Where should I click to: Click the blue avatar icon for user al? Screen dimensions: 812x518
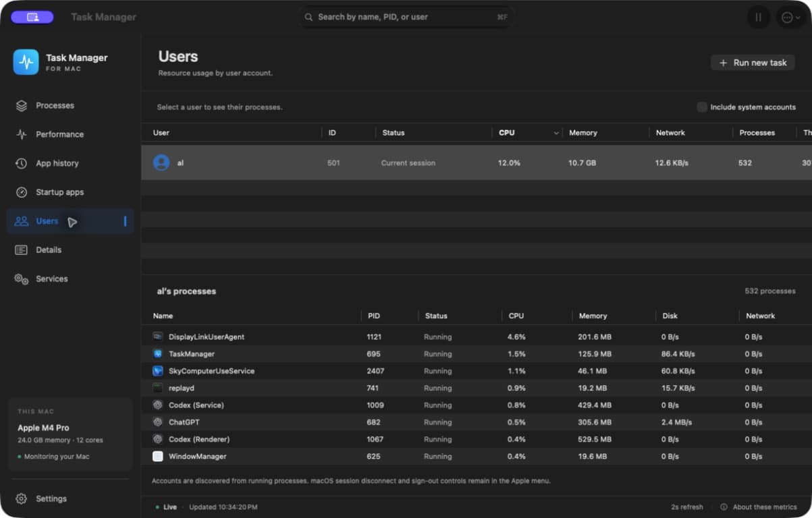[x=161, y=163]
